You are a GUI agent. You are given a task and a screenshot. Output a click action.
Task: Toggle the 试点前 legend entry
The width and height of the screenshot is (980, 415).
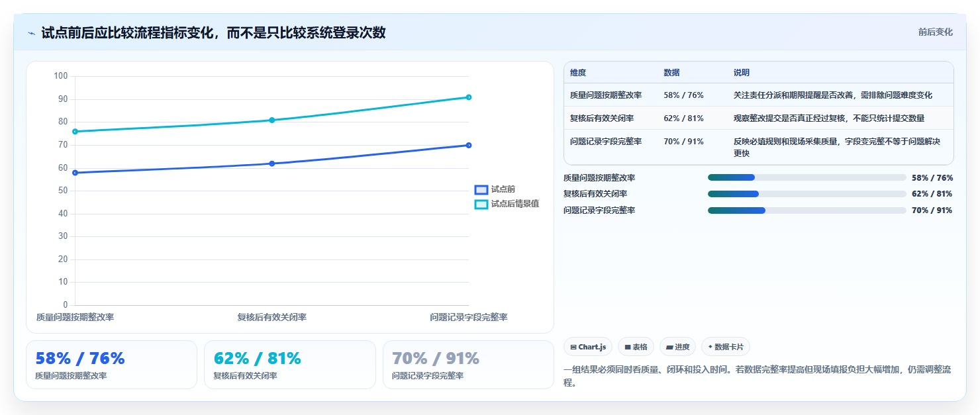click(x=495, y=189)
